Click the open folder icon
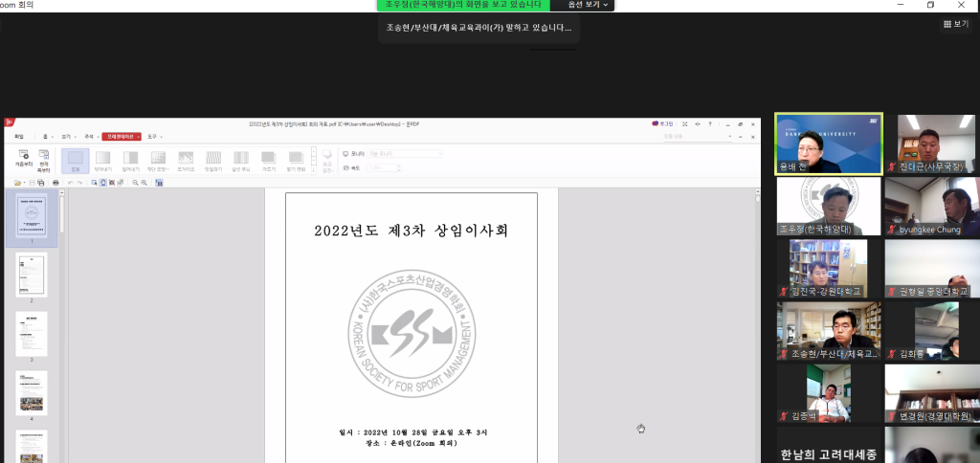Screen dimensions: 980x463 [18, 182]
